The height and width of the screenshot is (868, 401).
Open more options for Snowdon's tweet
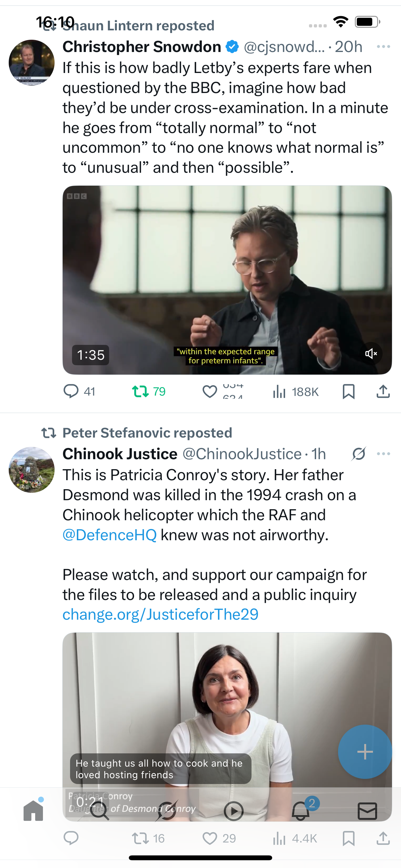coord(384,46)
